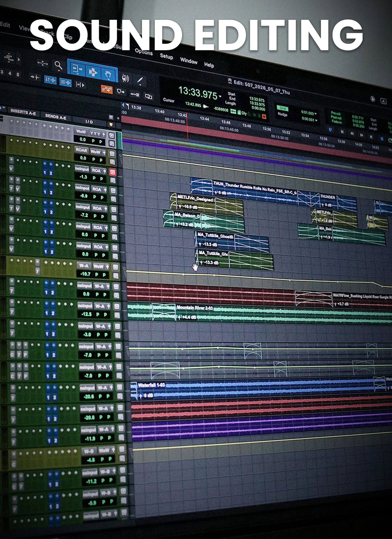Select the Selector waveform tool
The image size is (392, 539).
point(93,72)
